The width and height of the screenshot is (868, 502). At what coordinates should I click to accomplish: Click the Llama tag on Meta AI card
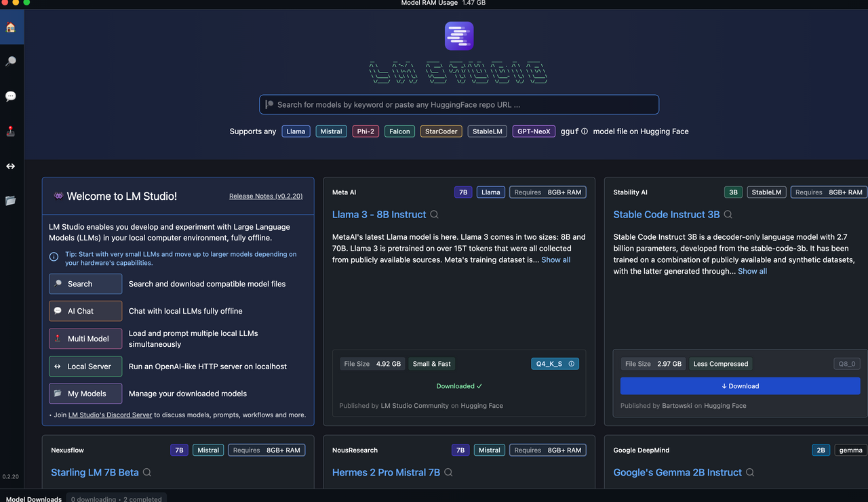(491, 192)
